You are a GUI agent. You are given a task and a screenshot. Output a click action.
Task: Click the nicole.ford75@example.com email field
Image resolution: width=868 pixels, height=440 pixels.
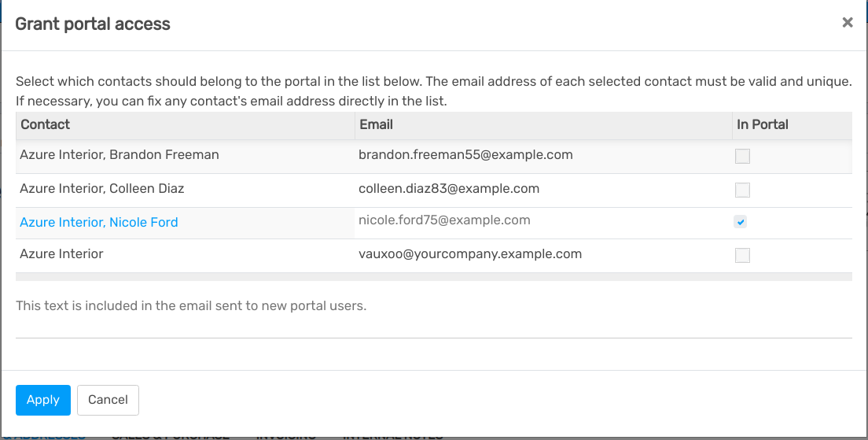pos(543,223)
